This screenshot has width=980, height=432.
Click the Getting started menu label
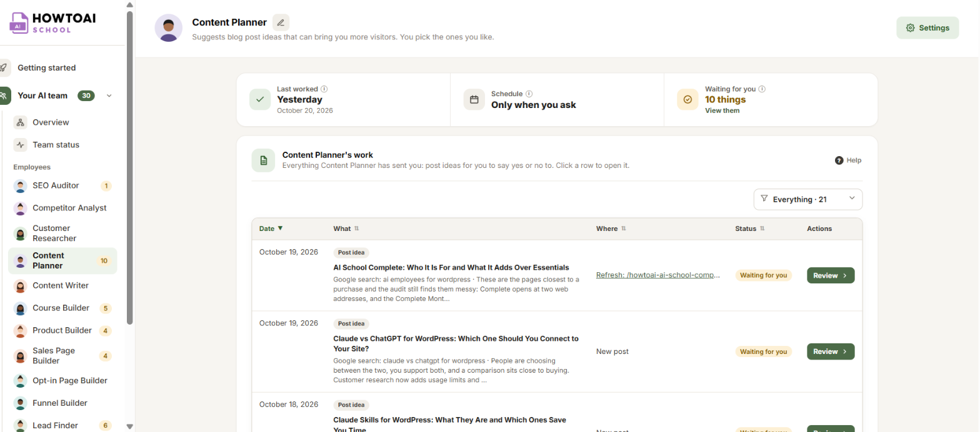[47, 67]
